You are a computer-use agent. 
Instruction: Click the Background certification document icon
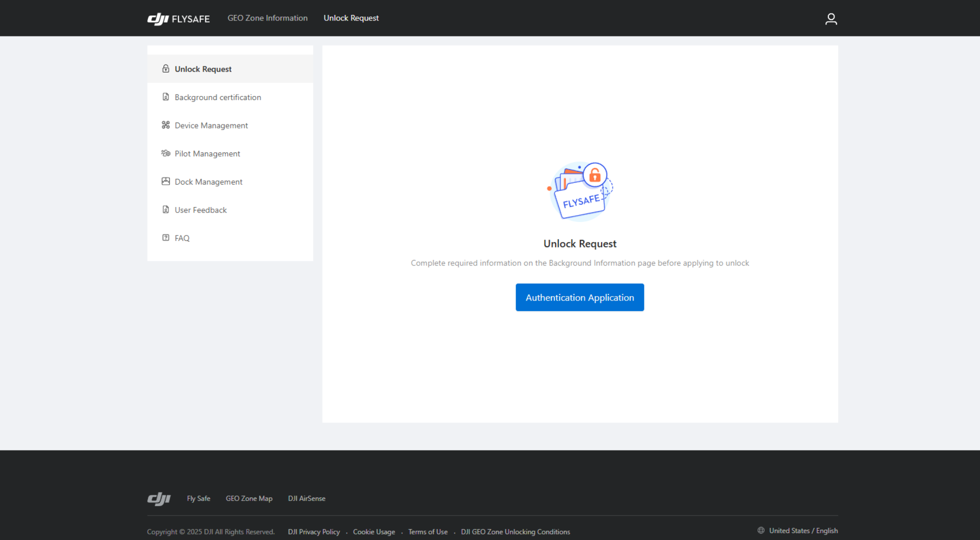coord(165,97)
